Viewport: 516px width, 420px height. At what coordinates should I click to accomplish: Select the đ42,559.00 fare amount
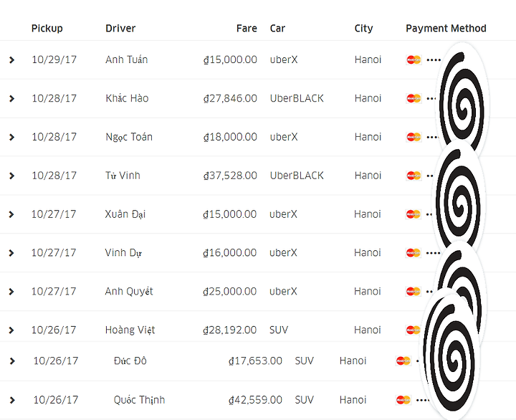tap(255, 400)
